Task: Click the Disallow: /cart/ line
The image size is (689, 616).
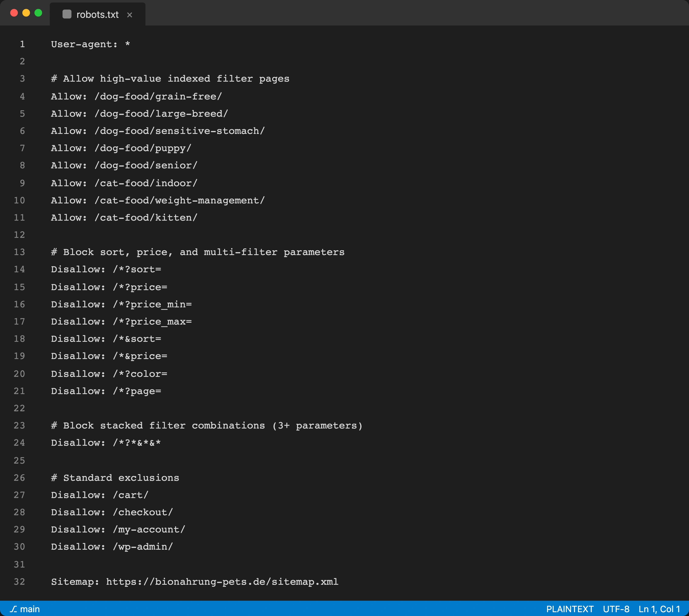Action: pyautogui.click(x=99, y=495)
